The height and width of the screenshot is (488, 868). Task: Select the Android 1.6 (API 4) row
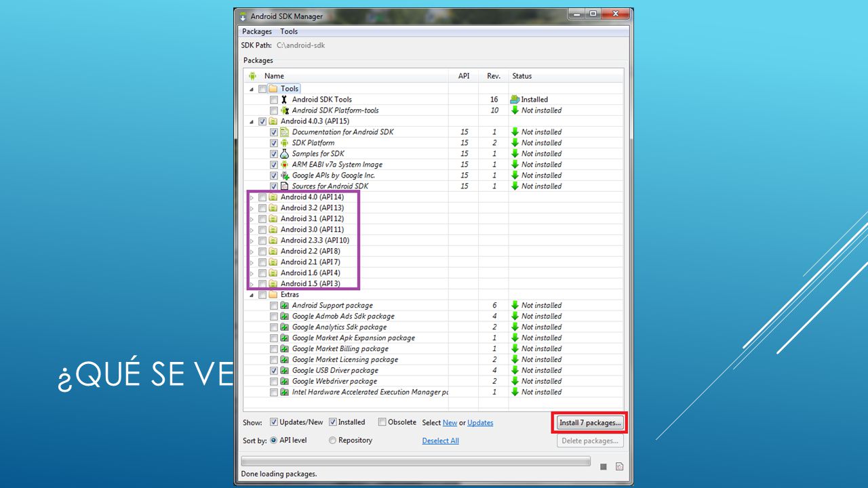434,273
